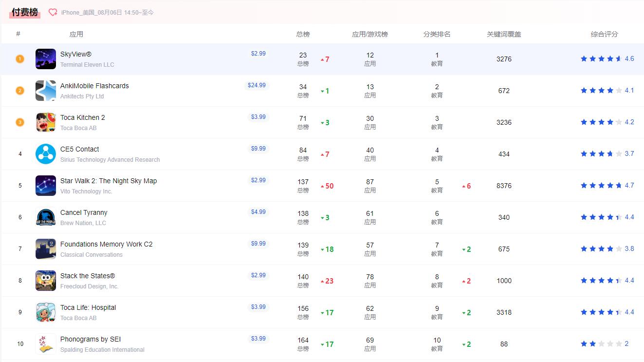The height and width of the screenshot is (362, 644).
Task: Click the rank 3 medal badge
Action: 20,122
